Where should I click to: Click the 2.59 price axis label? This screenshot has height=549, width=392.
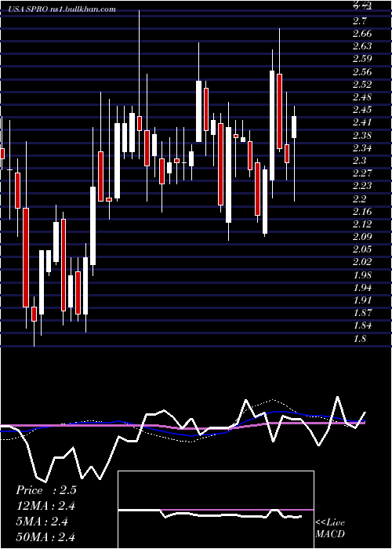tap(362, 59)
